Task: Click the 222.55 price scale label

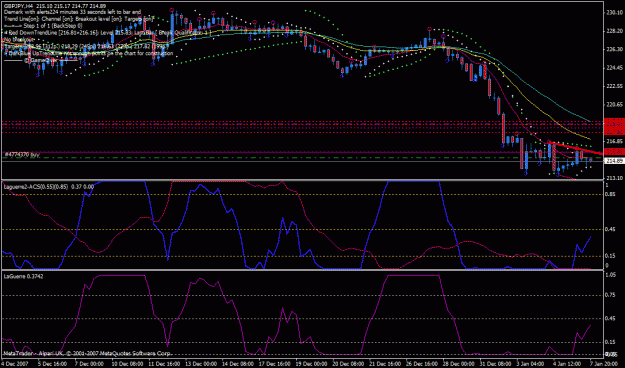Action: tap(614, 86)
